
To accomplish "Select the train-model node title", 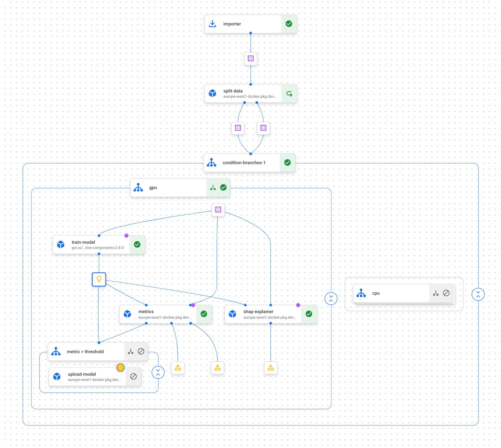I will [x=83, y=242].
